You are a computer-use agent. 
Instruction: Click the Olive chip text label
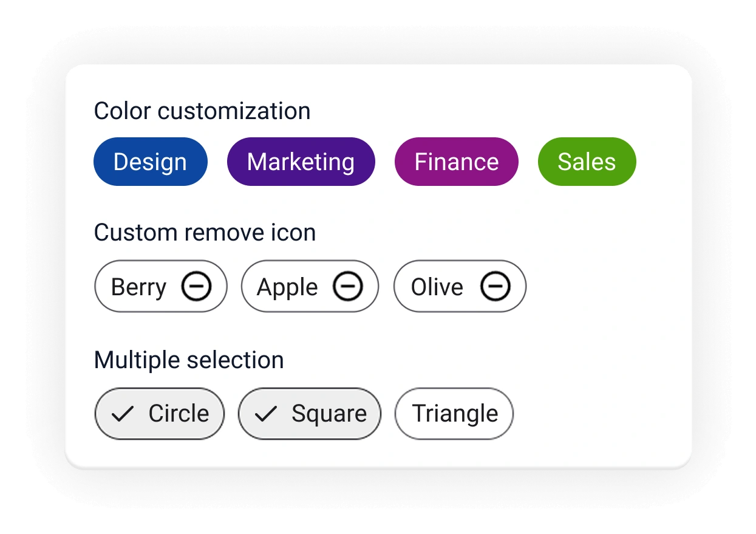(437, 287)
